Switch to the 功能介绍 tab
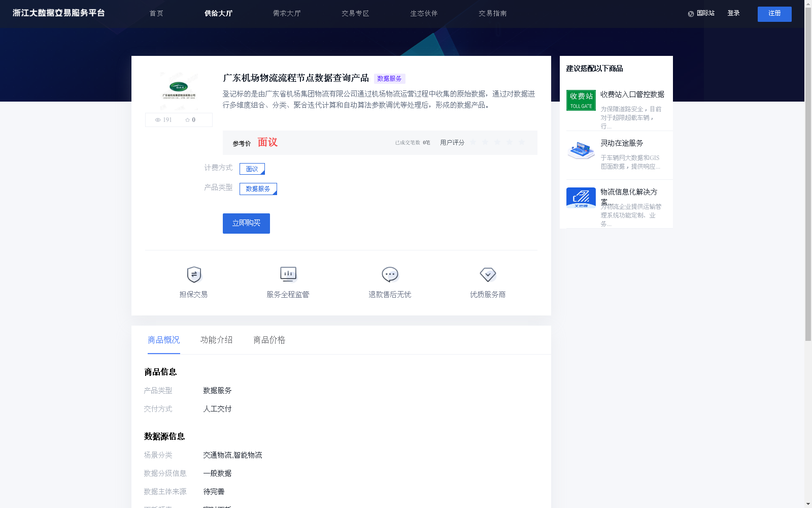The height and width of the screenshot is (508, 812). (217, 340)
